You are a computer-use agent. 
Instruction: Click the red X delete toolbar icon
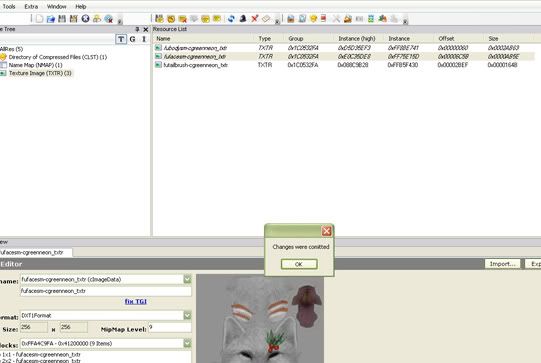tap(255, 19)
